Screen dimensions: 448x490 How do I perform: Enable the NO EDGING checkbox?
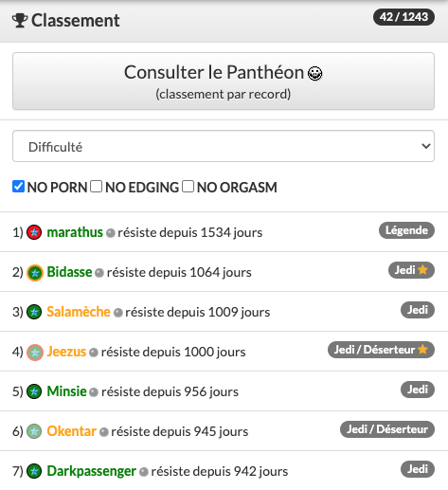pos(96,187)
